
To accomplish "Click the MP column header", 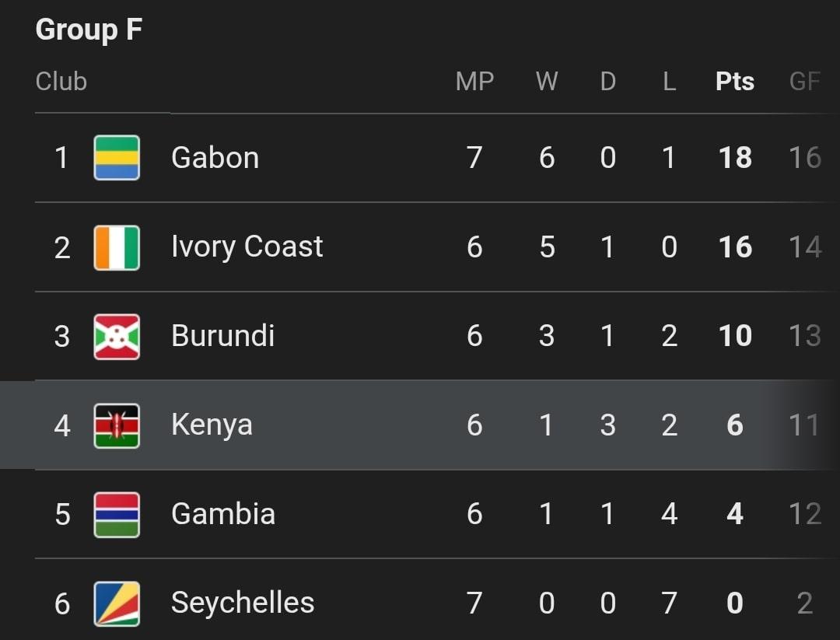I will tap(474, 82).
